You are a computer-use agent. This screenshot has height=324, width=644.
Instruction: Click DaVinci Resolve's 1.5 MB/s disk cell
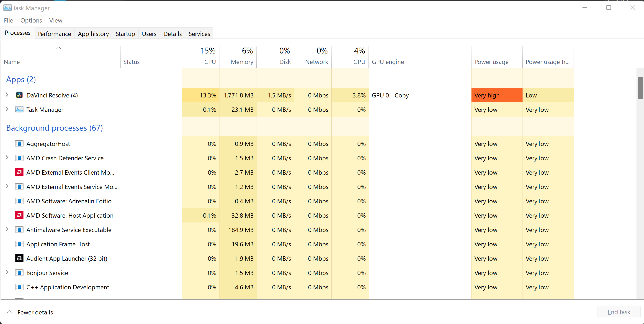pos(275,95)
